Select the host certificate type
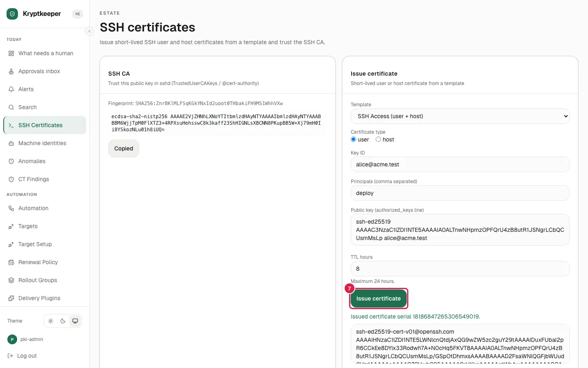Screen dimensions: 588x368 point(379,139)
